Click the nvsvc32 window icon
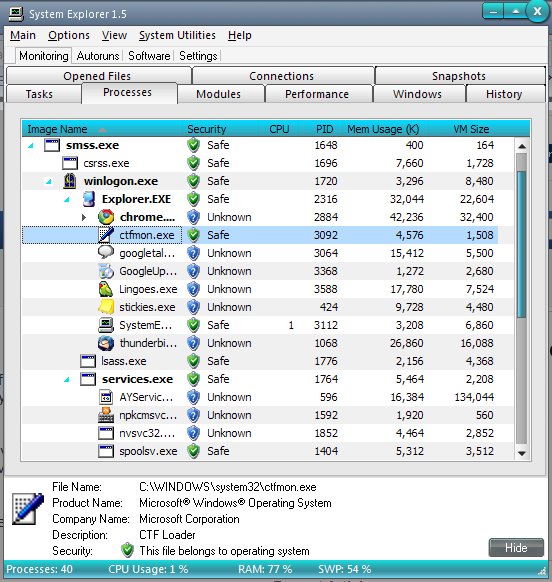Image resolution: width=552 pixels, height=582 pixels. (106, 433)
